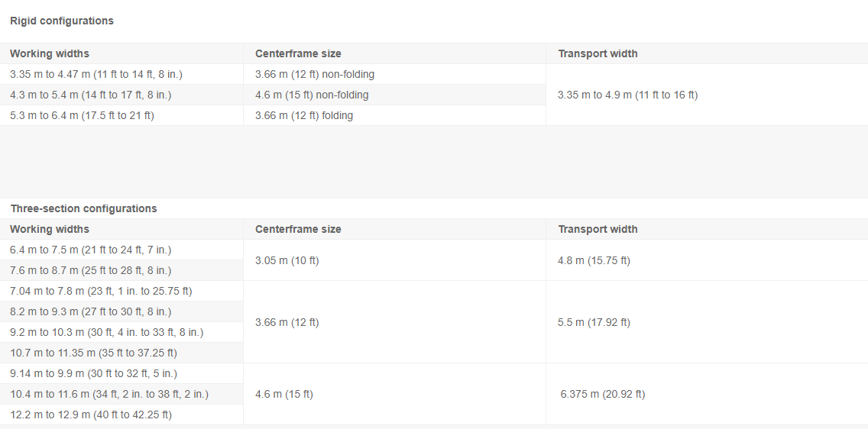This screenshot has height=429, width=868.
Task: Click the 10.4 m to 11.6 m row
Action: pos(109,394)
